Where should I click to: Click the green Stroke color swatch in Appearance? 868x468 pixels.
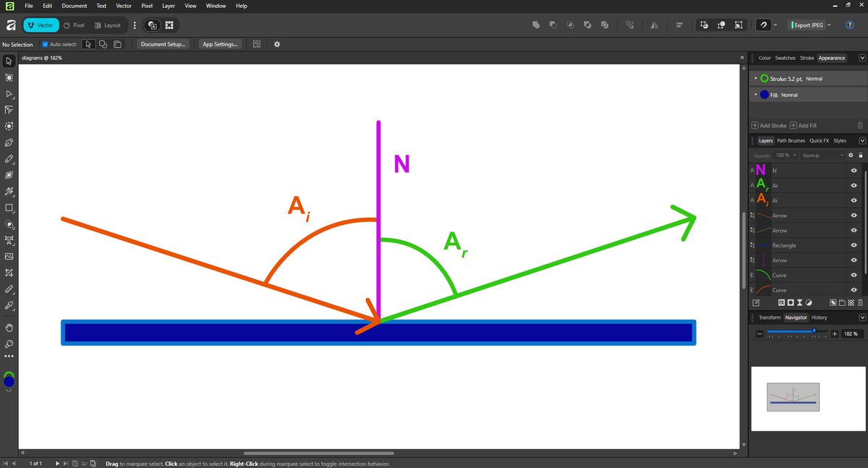[x=765, y=78]
